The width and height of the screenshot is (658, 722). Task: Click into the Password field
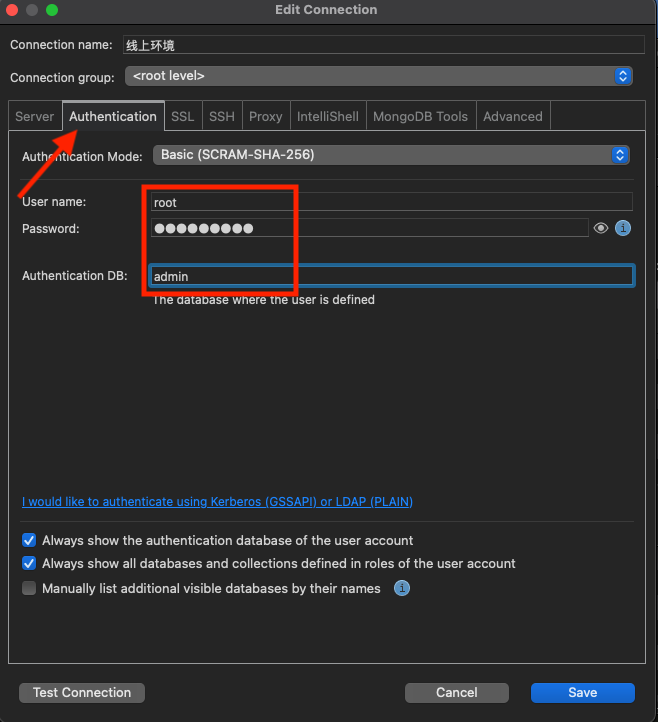[x=370, y=228]
